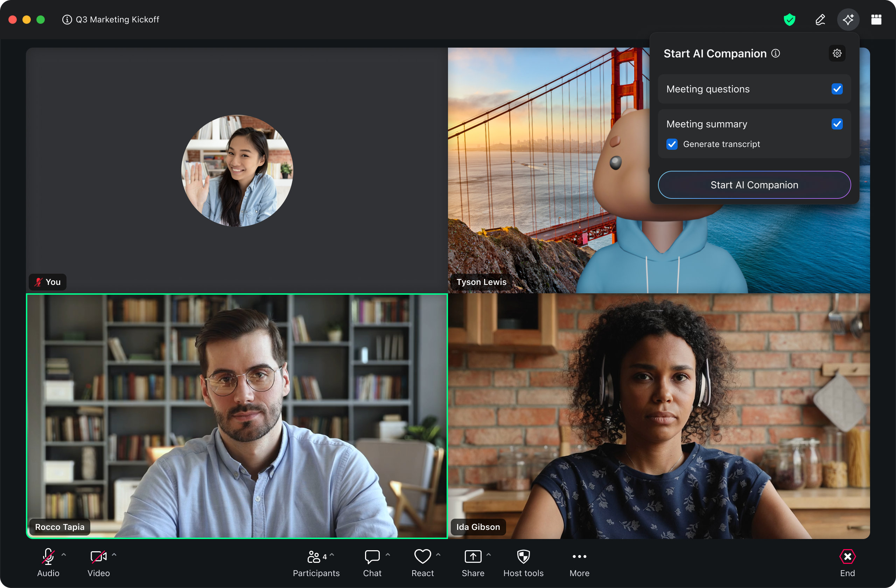This screenshot has width=896, height=588.
Task: Open Host tools shield icon
Action: (x=523, y=556)
